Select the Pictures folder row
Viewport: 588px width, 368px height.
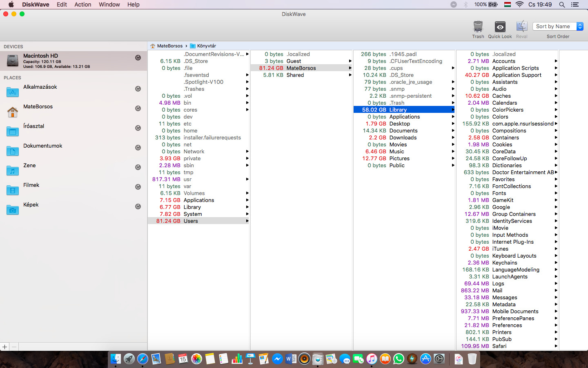click(399, 159)
